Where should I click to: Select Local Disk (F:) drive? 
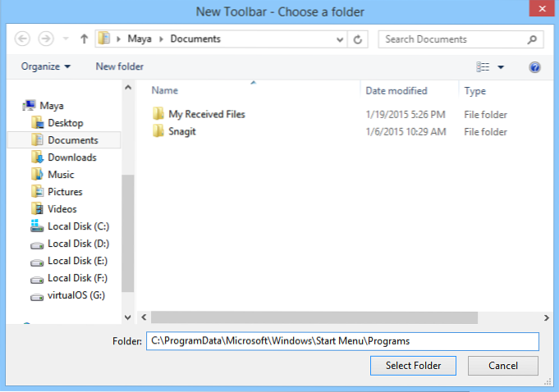point(77,278)
